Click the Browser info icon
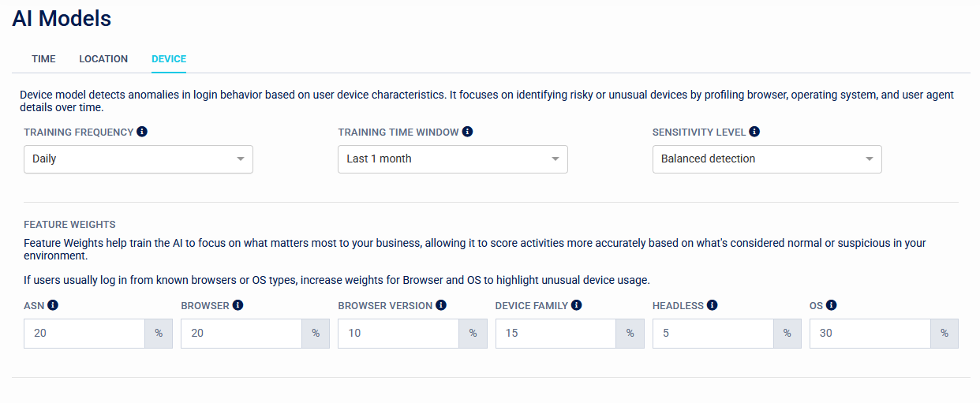The height and width of the screenshot is (403, 980). (238, 305)
